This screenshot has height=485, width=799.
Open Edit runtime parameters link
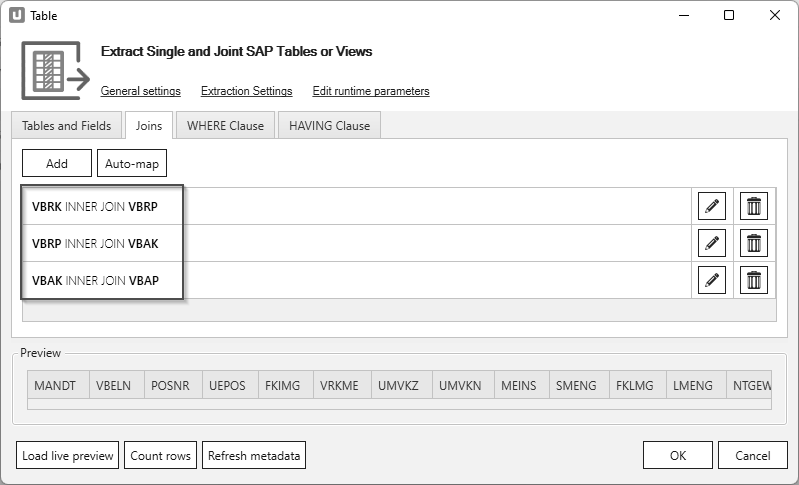click(371, 91)
